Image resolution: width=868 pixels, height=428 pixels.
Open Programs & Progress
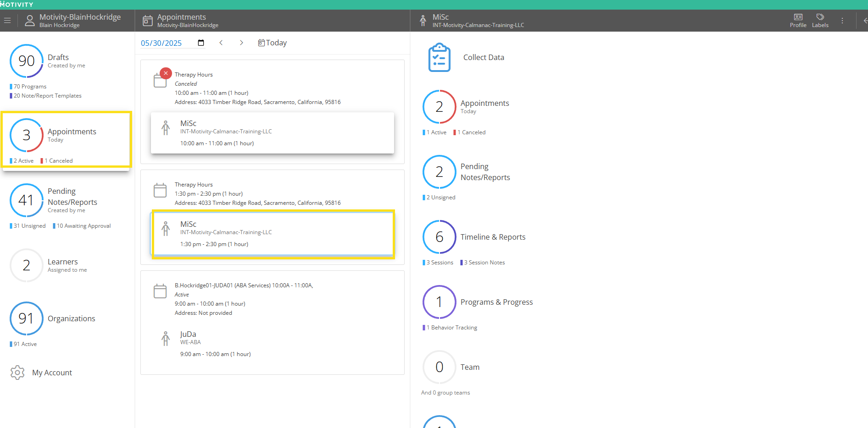497,302
